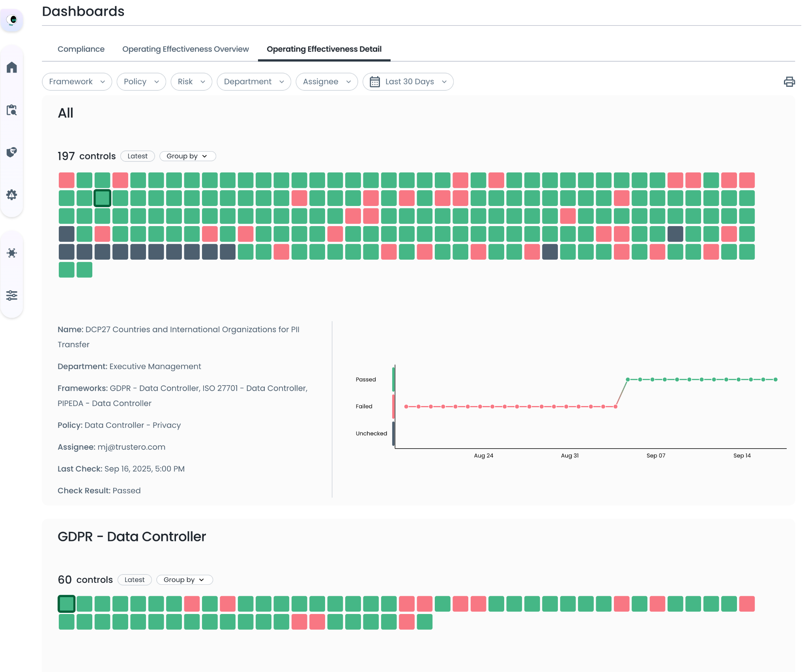Open Operating Effectiveness Overview tab

[185, 49]
